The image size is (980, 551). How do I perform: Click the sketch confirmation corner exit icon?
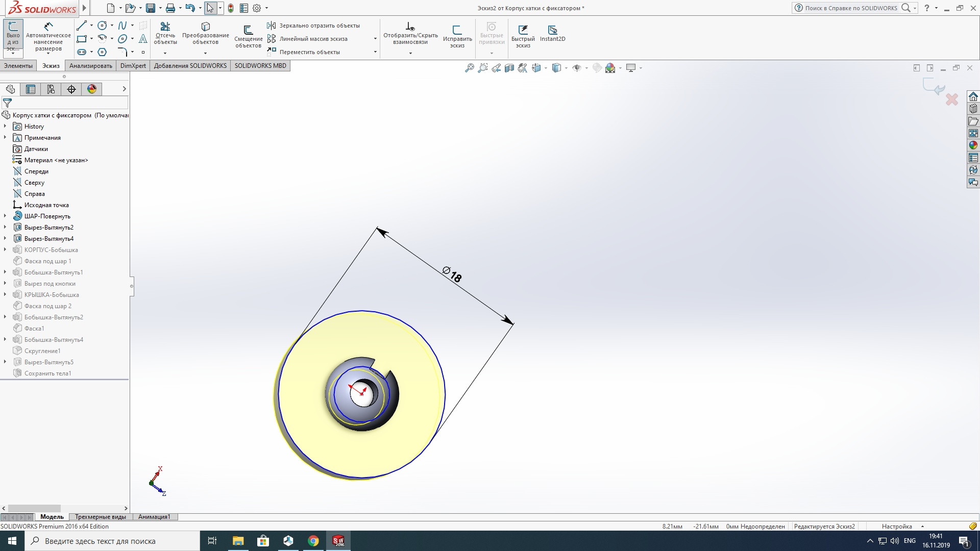point(934,87)
